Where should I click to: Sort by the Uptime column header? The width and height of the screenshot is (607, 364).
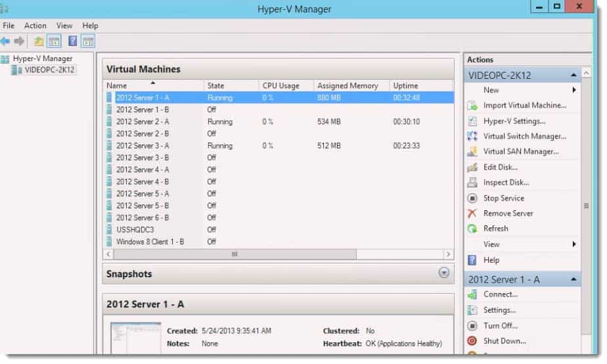[x=422, y=85]
